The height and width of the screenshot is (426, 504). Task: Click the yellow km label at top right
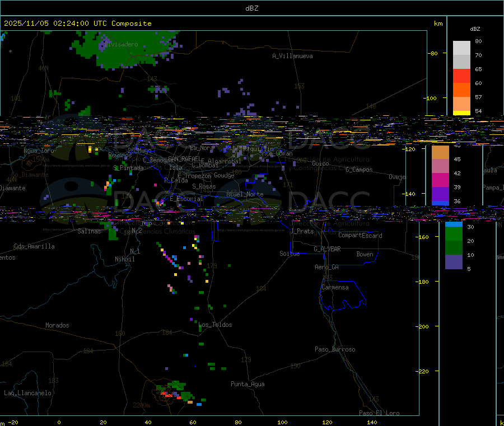(x=438, y=24)
